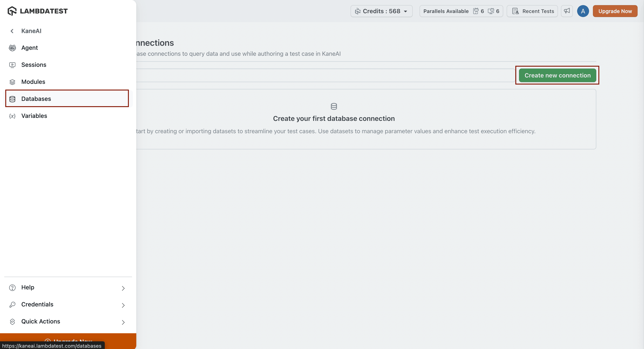The width and height of the screenshot is (644, 349).
Task: Open the user profile avatar A
Action: 583,11
